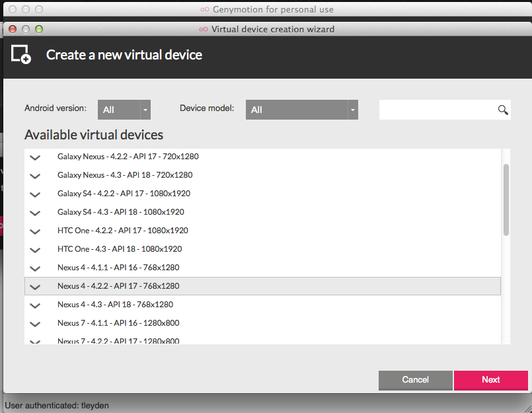The width and height of the screenshot is (532, 413).
Task: Open the Device model dropdown
Action: coord(302,110)
